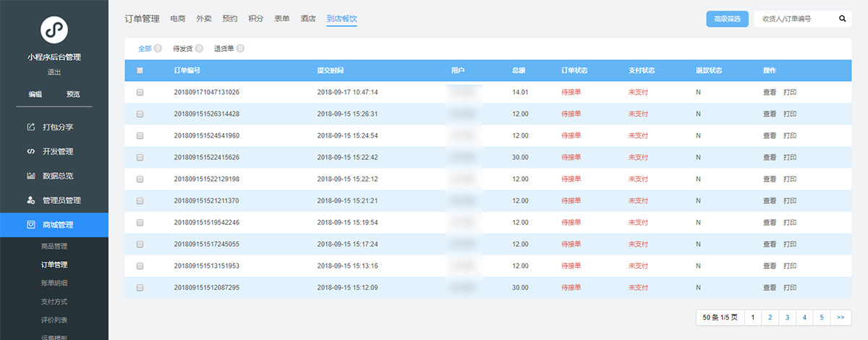
Task: Go to pagination page 4
Action: (x=805, y=317)
